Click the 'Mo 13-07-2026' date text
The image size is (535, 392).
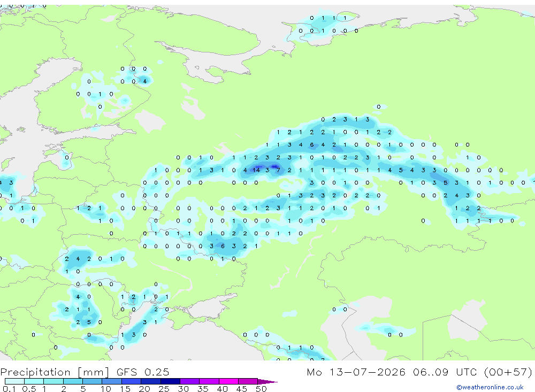356,372
